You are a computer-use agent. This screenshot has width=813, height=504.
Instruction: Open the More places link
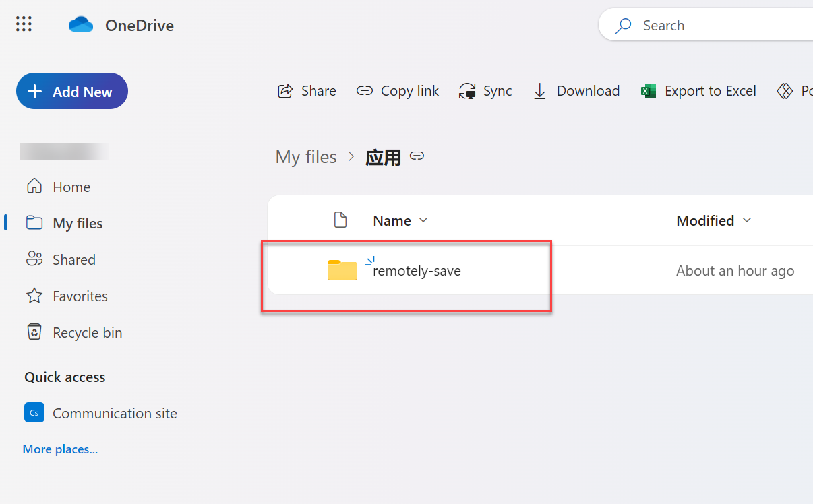pyautogui.click(x=60, y=449)
